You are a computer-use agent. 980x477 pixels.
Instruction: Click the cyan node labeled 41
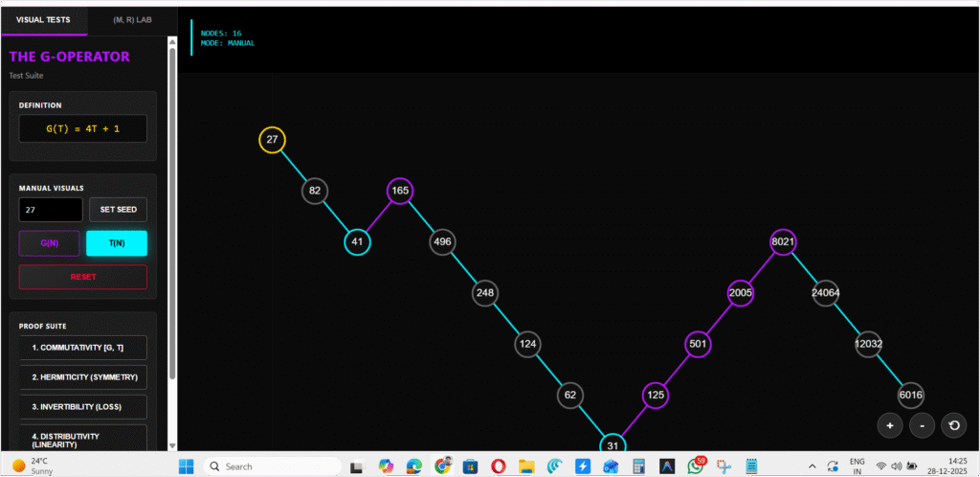pos(357,242)
